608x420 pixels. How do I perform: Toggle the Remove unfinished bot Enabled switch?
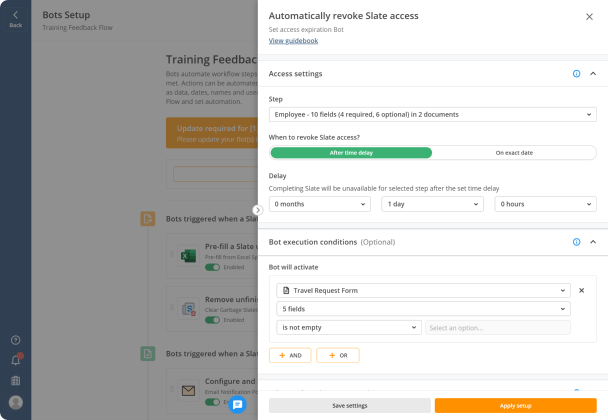(x=212, y=320)
